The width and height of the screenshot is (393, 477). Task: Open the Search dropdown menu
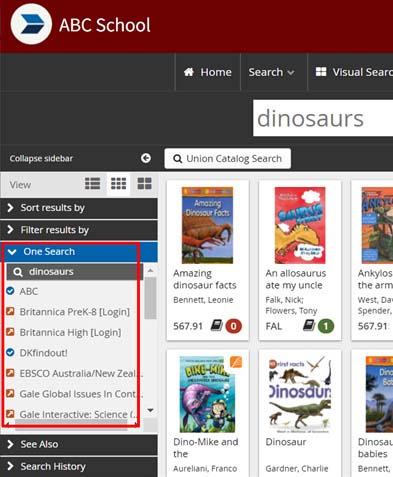pyautogui.click(x=271, y=72)
